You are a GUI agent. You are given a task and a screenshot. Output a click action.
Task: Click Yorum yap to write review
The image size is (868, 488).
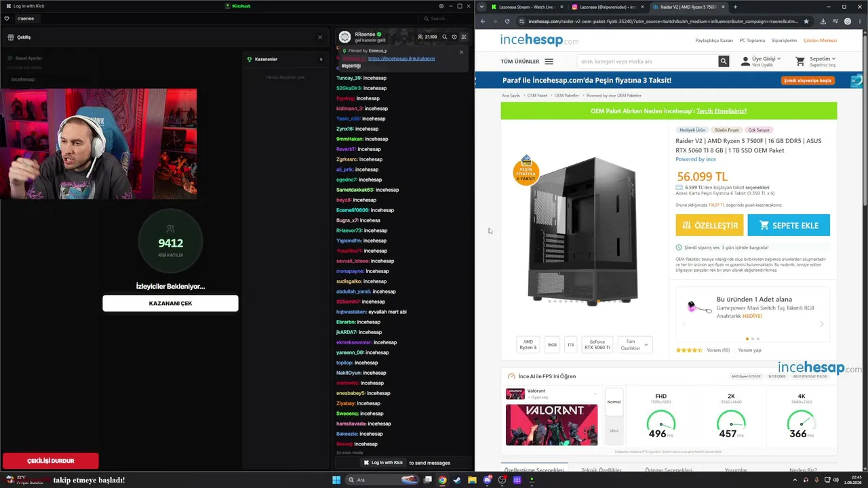coord(749,350)
